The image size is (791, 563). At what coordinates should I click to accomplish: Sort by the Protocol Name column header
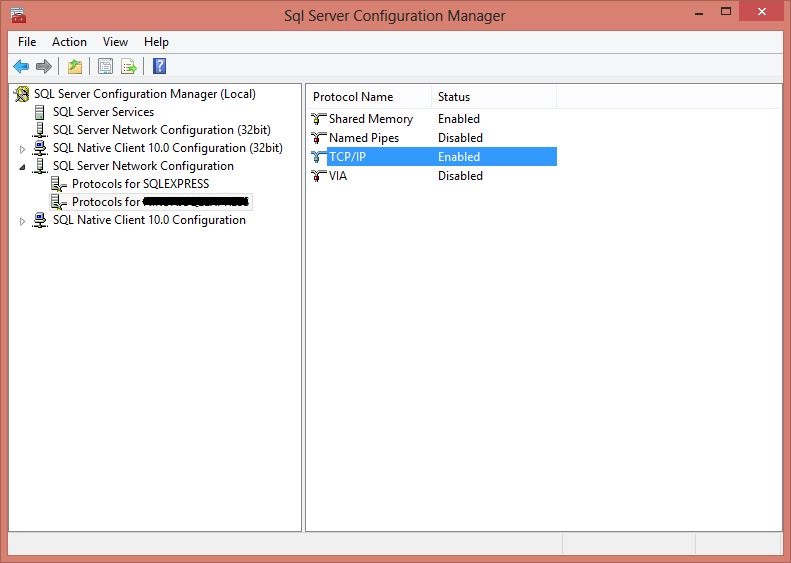369,97
